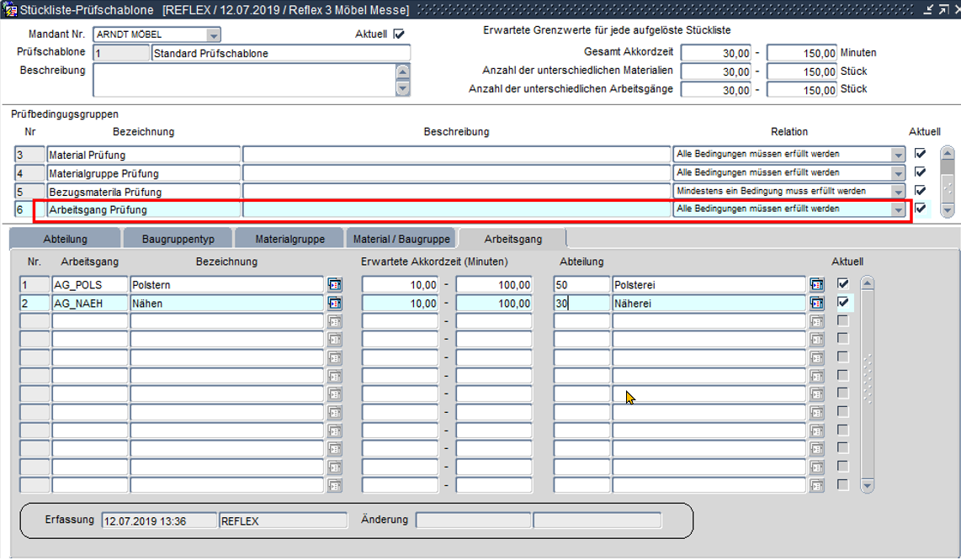Open lookup list for Arbeitsgang AG_POLS
This screenshot has width=961, height=560.
(334, 285)
